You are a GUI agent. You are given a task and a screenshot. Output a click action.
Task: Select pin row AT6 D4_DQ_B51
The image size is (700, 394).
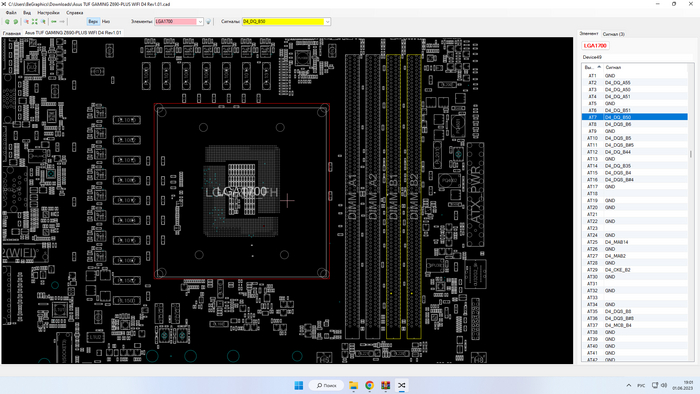click(634, 110)
